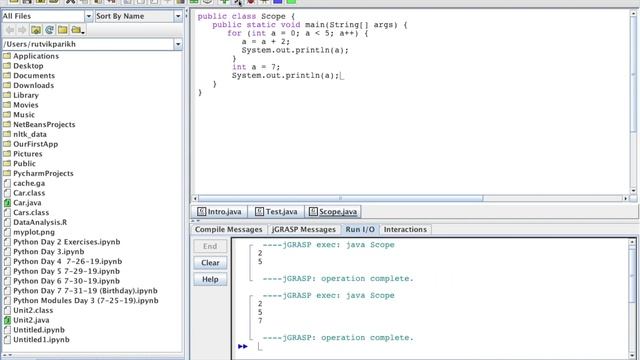Open the folder options menu icon
Image resolution: width=640 pixels, height=360 pixels.
tap(77, 30)
